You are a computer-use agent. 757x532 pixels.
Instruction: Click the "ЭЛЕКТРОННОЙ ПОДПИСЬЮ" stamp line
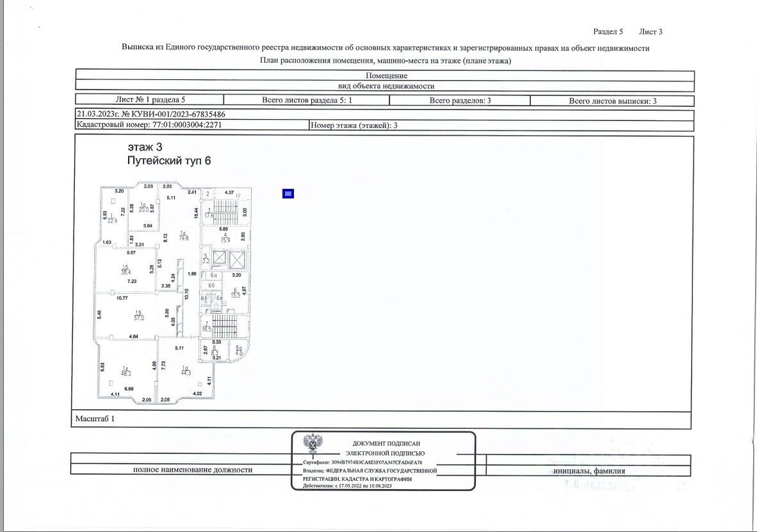point(386,453)
